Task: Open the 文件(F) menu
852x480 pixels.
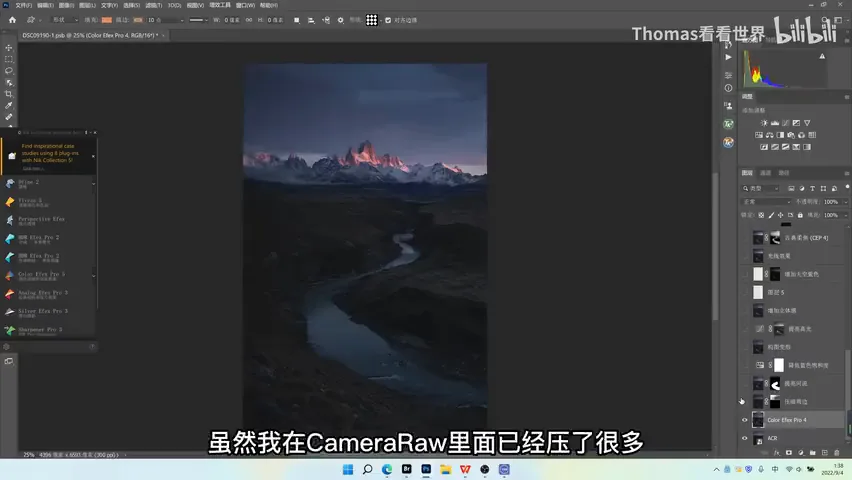Action: (x=23, y=5)
